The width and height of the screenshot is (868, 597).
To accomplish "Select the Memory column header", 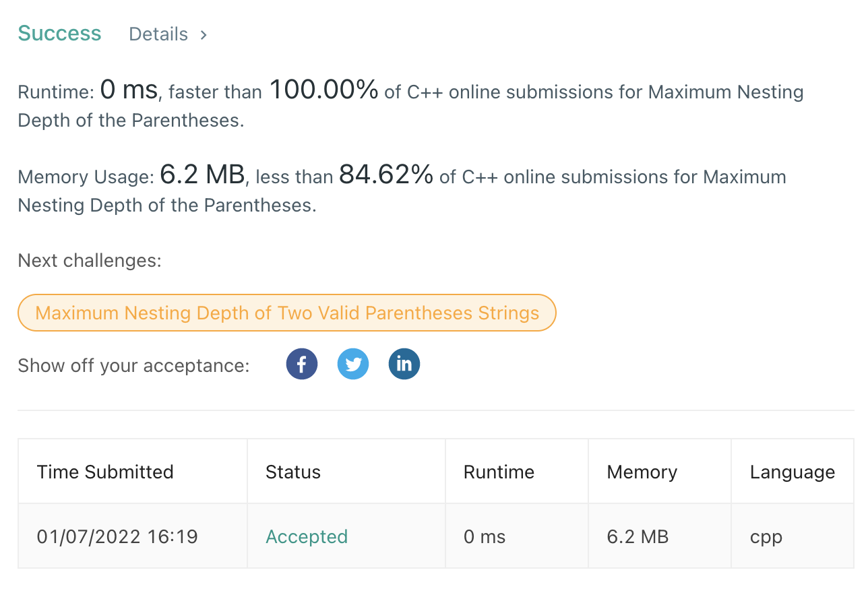I will [642, 472].
